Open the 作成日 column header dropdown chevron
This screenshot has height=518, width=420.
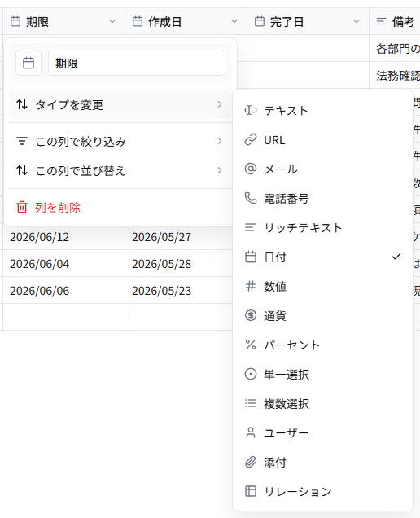click(234, 21)
